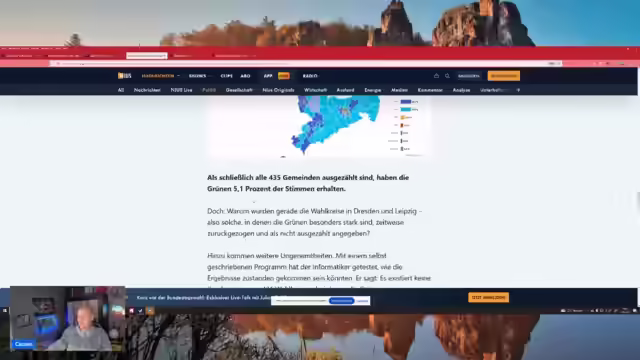Click the paragraph starting with 'Doch: Warum'

tap(315, 222)
